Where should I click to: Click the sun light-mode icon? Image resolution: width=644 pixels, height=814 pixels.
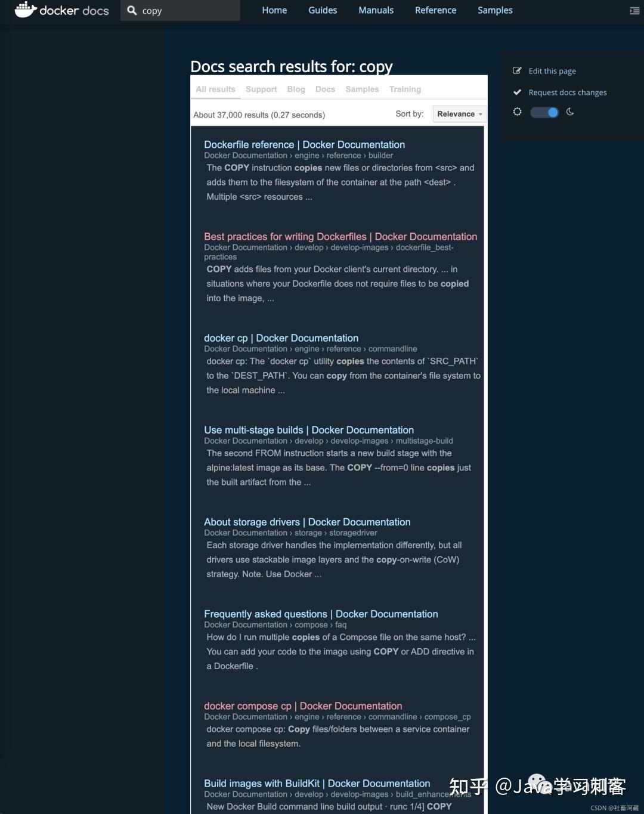(517, 112)
